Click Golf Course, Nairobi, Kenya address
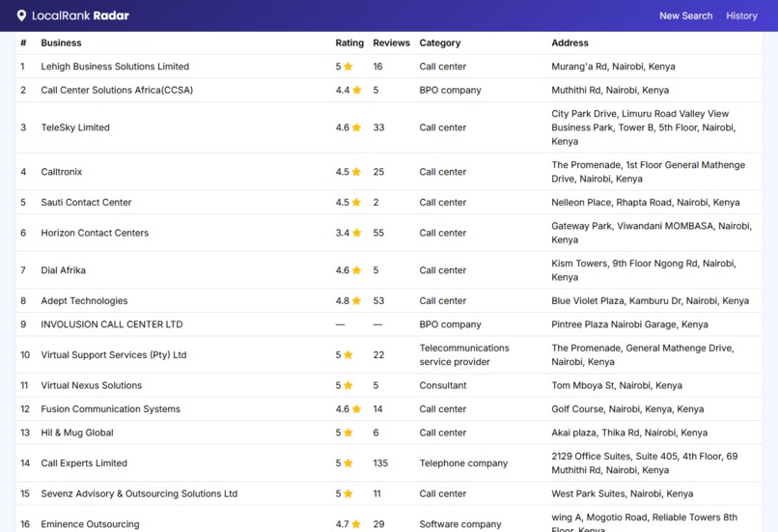The height and width of the screenshot is (532, 778). 627,409
